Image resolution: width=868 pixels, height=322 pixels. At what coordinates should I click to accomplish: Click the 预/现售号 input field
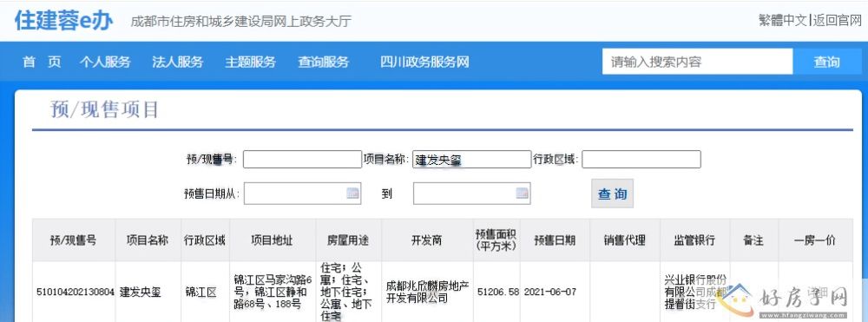302,160
